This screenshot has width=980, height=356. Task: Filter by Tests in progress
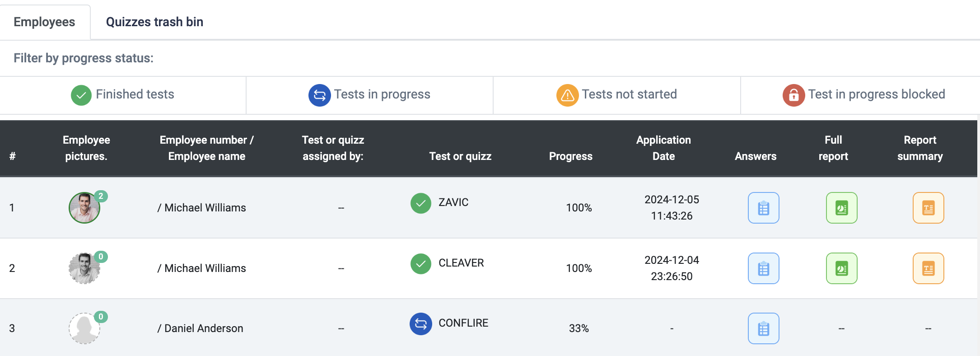click(x=369, y=95)
